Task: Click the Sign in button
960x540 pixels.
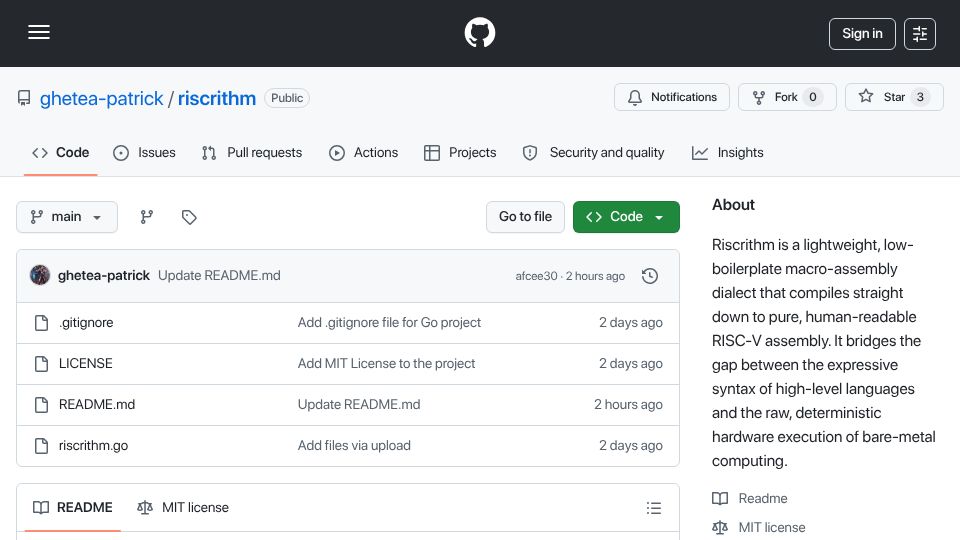Action: tap(862, 34)
